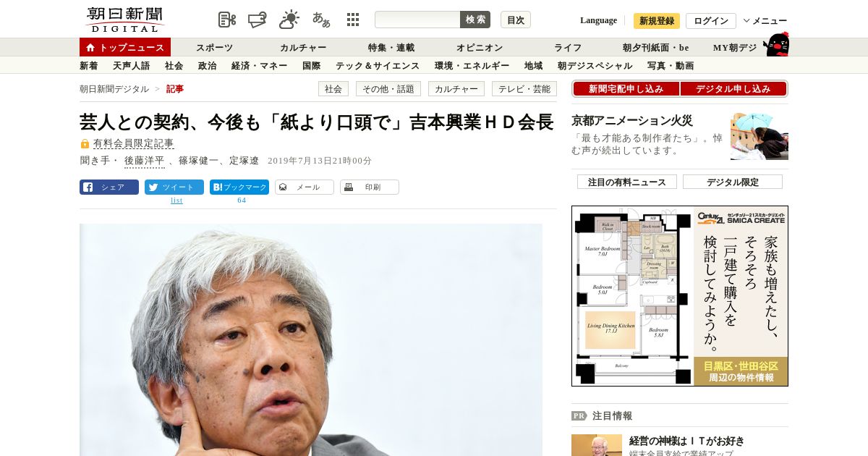The height and width of the screenshot is (456, 868).
Task: Tweet the article
Action: 174,187
